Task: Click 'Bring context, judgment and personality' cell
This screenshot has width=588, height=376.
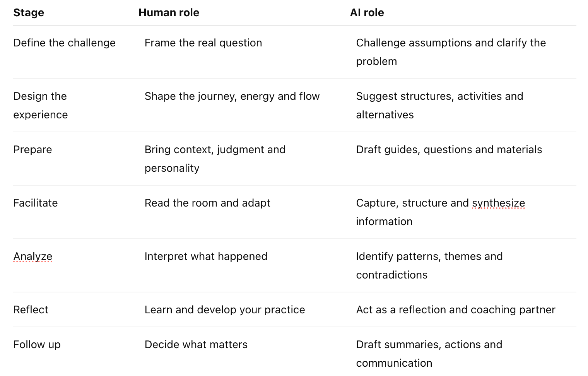Action: [215, 159]
